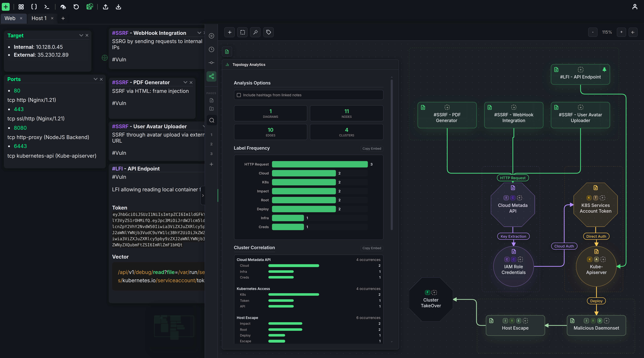
Task: Close the Target note
Action: [87, 35]
